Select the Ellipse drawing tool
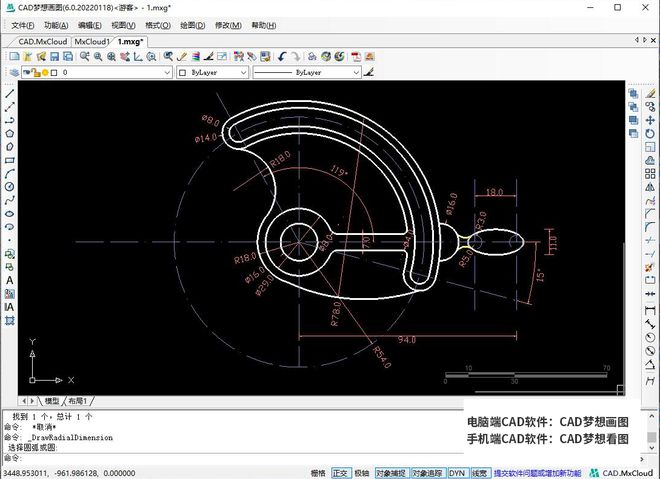This screenshot has height=479, width=660. (9, 214)
